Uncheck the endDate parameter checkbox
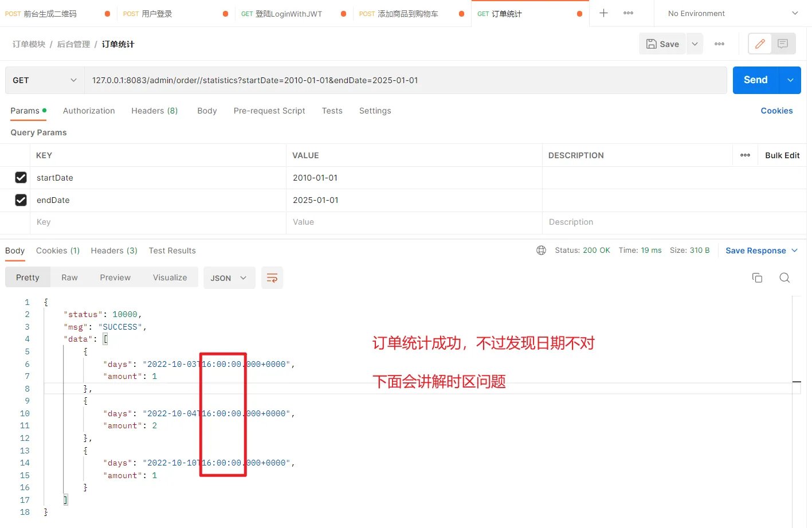This screenshot has width=812, height=528. [21, 200]
